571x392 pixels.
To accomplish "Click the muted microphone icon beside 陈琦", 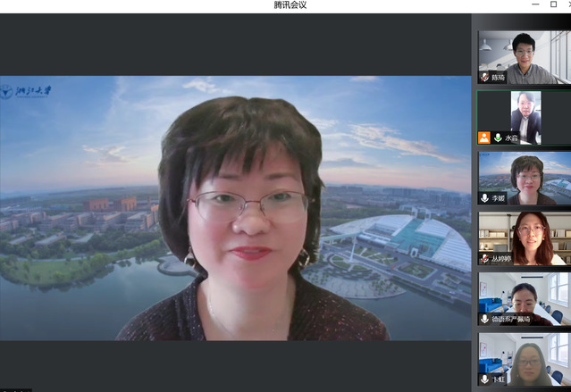I will (x=485, y=78).
